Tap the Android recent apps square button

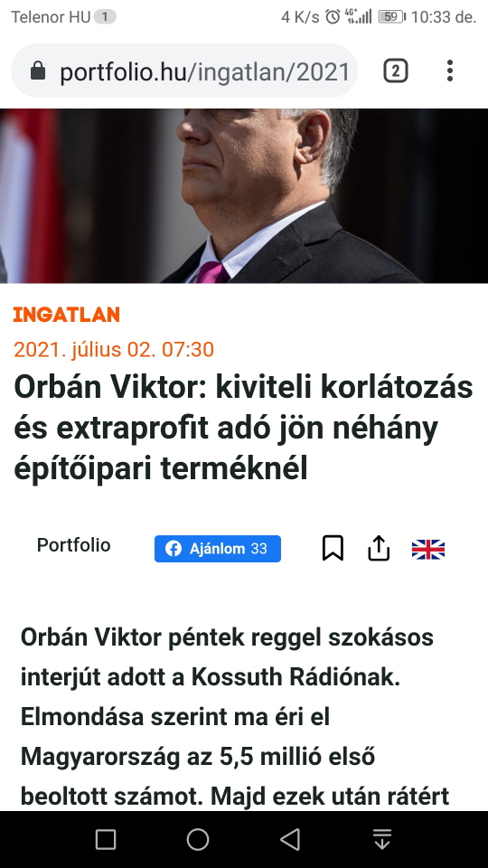(x=106, y=839)
